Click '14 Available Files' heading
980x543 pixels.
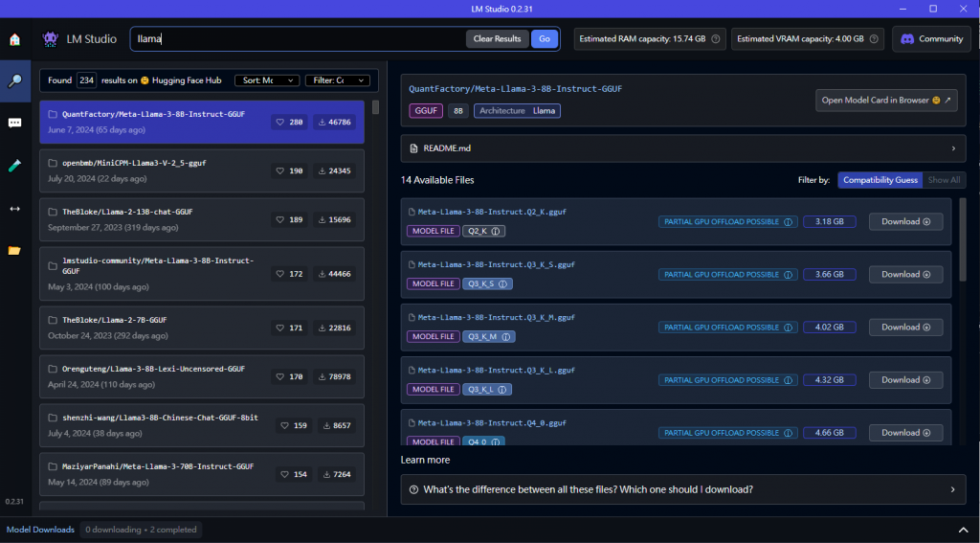tap(437, 180)
